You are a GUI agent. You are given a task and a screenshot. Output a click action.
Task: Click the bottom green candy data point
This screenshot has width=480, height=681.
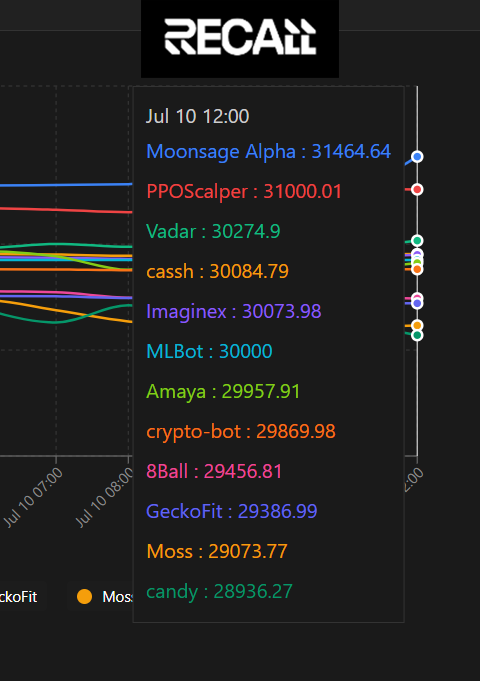click(x=417, y=335)
